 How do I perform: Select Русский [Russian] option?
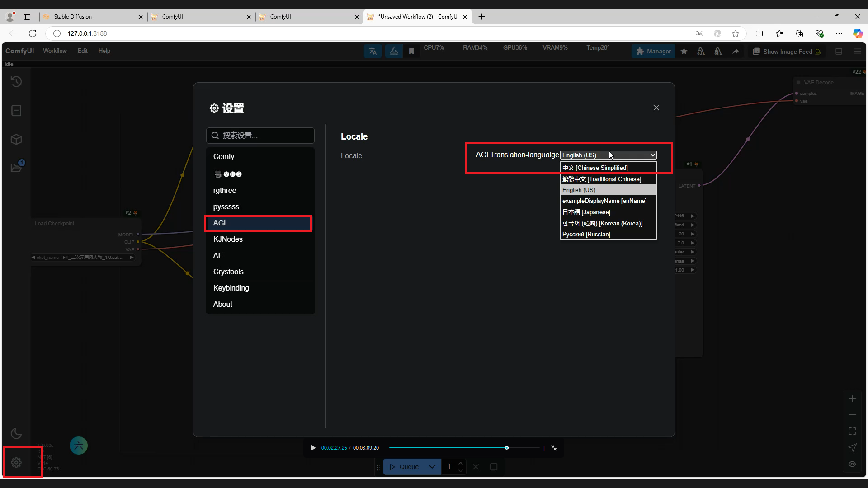coord(609,235)
